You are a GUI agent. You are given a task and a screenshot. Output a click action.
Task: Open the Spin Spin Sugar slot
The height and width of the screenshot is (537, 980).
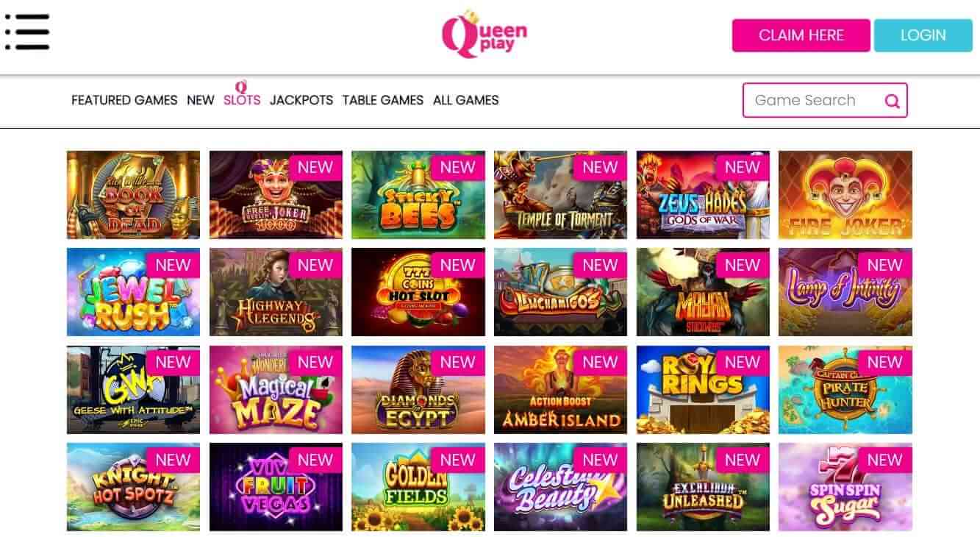point(845,487)
